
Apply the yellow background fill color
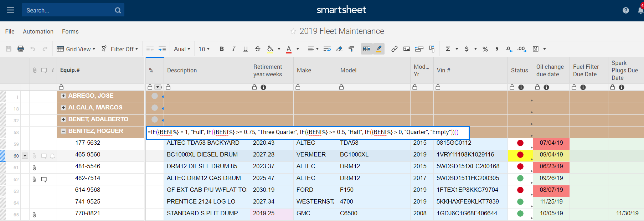click(270, 49)
